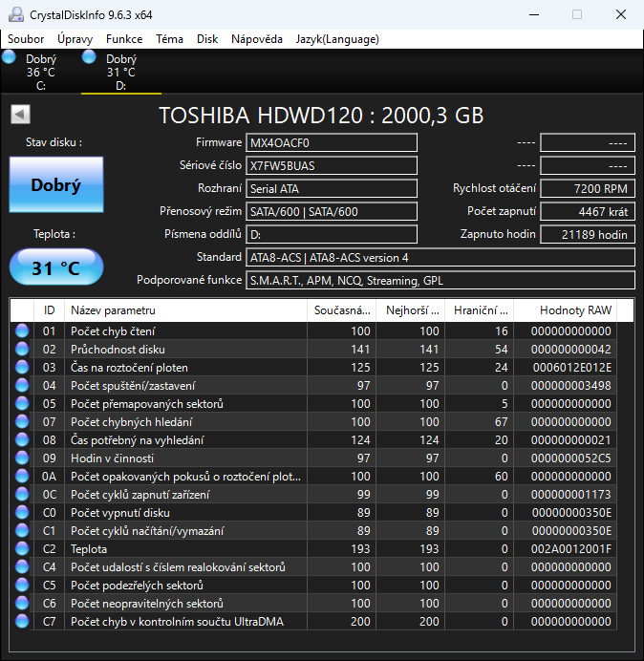Click the CrystalDiskInfo app icon in title bar
Screen dimensions: 644x661
[x=14, y=14]
